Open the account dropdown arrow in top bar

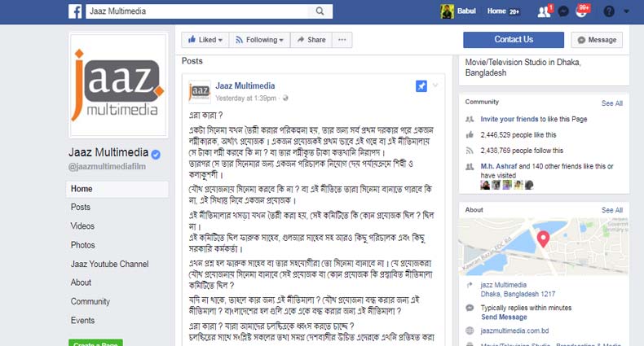pyautogui.click(x=626, y=11)
